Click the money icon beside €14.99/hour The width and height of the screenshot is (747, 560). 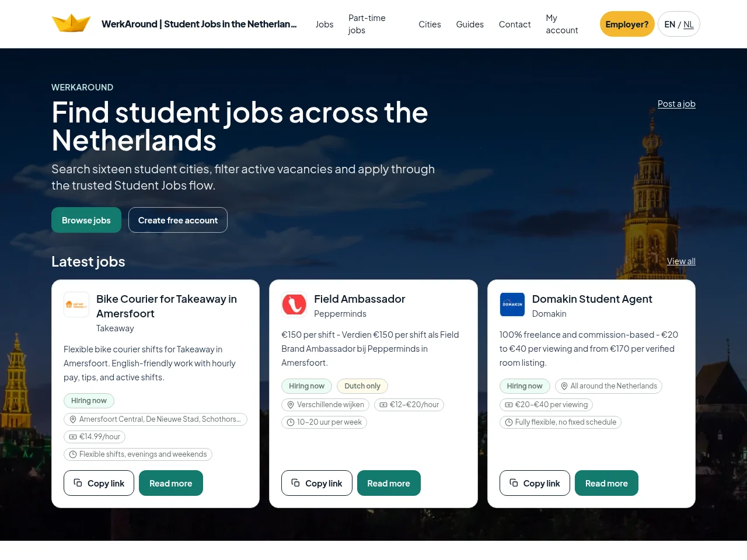pyautogui.click(x=73, y=437)
